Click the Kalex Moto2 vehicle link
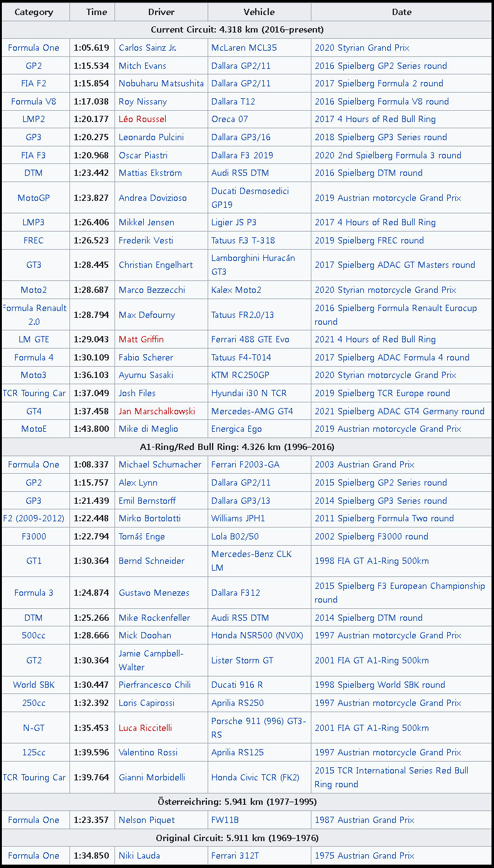Viewport: 494px width, 868px height. 236,290
